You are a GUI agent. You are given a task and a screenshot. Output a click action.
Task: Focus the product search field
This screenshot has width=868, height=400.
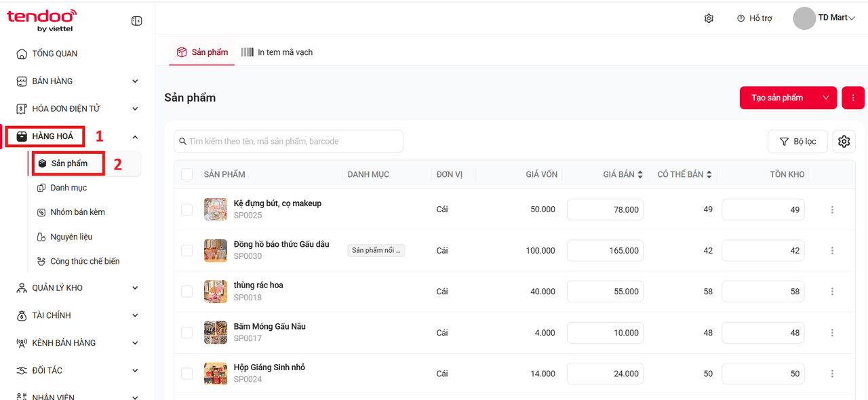coord(289,141)
